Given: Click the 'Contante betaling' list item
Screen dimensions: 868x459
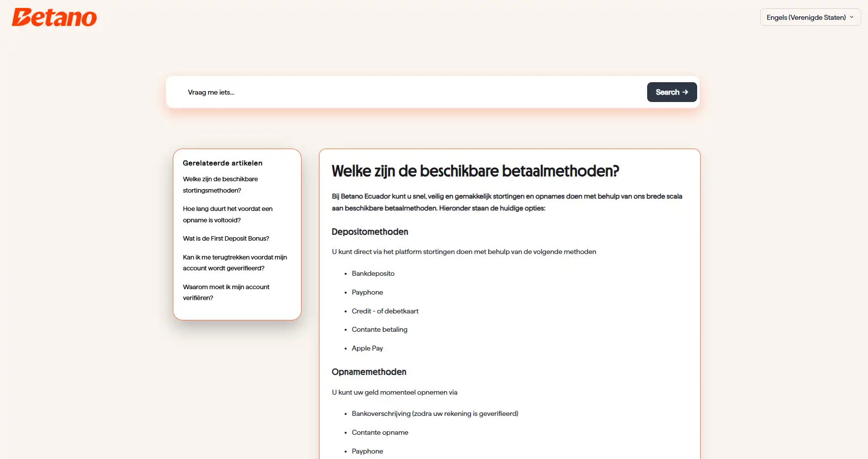Looking at the screenshot, I should tap(379, 329).
